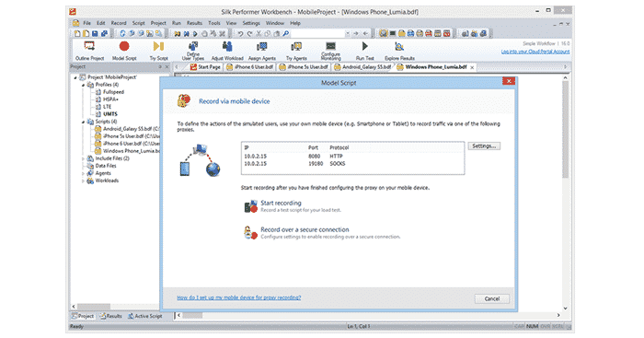Click the Record over secure connection icon
Screen dimensions: 644x338
(250, 233)
